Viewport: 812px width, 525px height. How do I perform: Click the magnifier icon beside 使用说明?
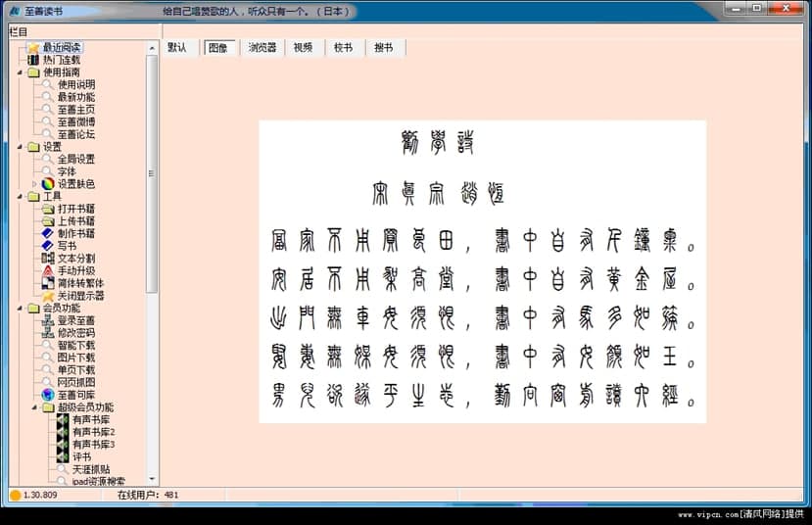point(48,84)
